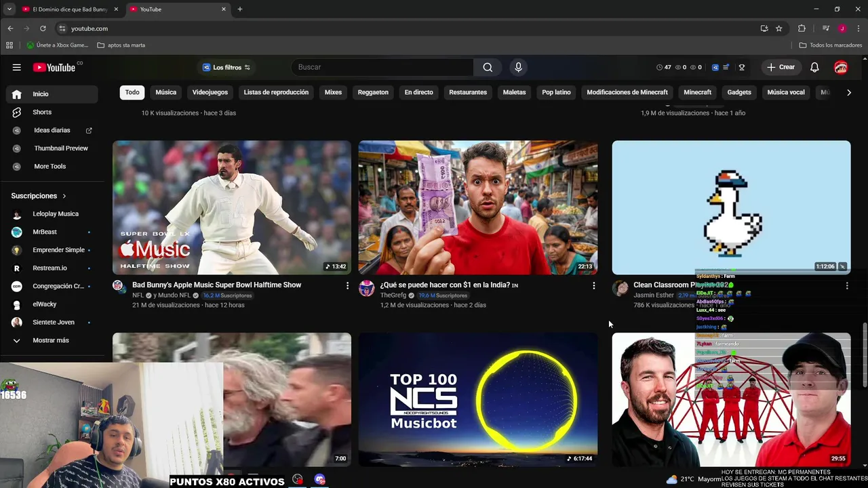Start voice search with the microphone
This screenshot has width=868, height=488.
[x=518, y=67]
